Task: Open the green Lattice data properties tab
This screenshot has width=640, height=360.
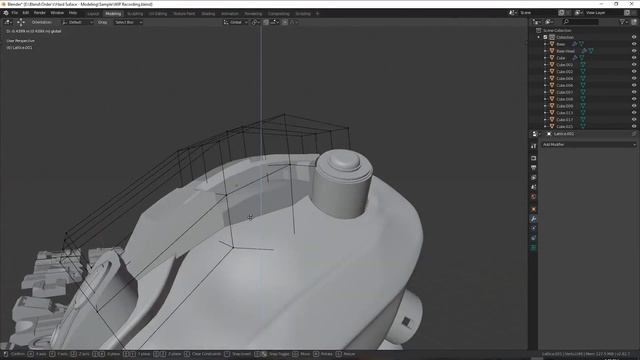Action: pyautogui.click(x=533, y=248)
